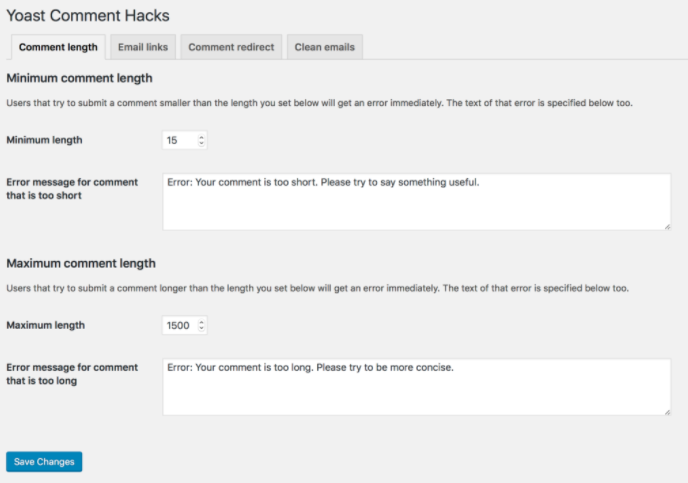Click the Yoast Comment Hacks page title
The image size is (688, 483).
click(x=88, y=16)
